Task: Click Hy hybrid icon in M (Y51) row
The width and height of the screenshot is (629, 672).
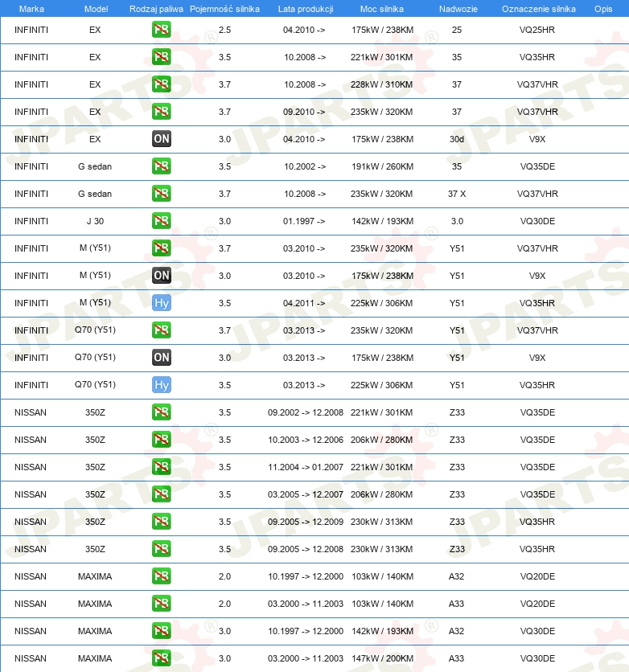Action: tap(161, 303)
